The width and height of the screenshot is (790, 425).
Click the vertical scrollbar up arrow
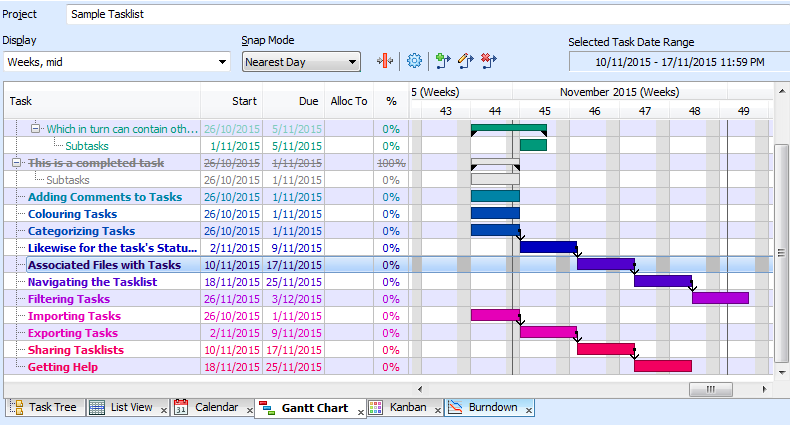[x=781, y=91]
